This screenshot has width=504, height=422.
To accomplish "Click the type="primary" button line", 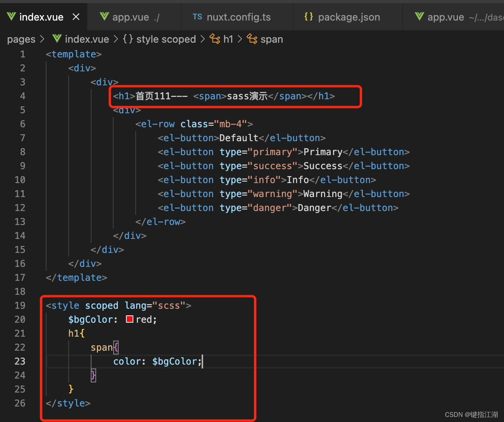I will pyautogui.click(x=284, y=152).
